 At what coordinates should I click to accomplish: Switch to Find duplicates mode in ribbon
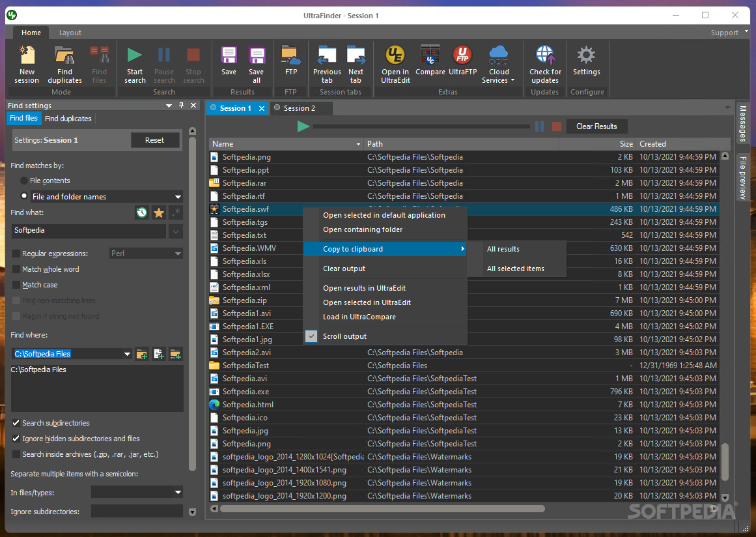click(64, 65)
